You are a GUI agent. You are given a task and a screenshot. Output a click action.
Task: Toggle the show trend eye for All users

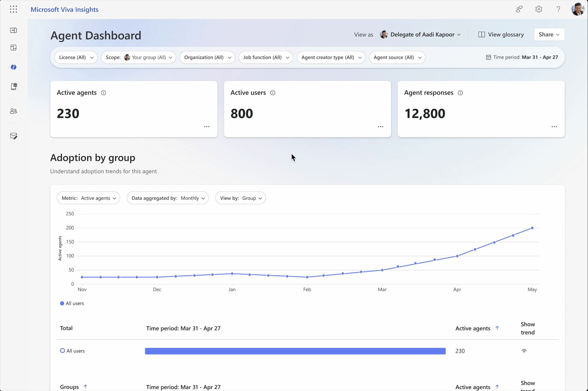coord(524,351)
